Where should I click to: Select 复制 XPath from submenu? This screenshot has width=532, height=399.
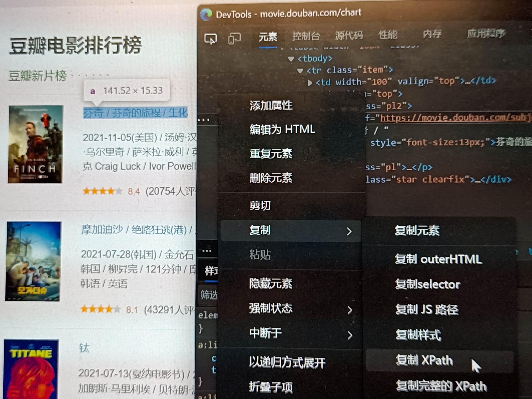(x=425, y=360)
